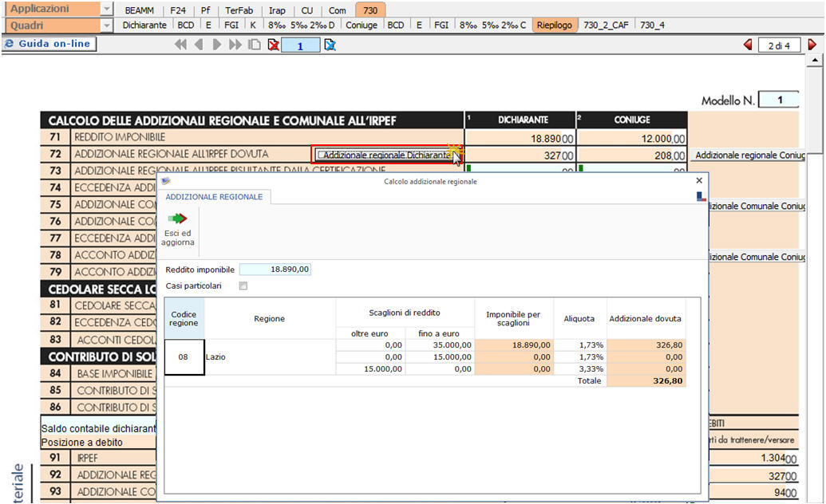Click the Lazio region cell

point(270,356)
